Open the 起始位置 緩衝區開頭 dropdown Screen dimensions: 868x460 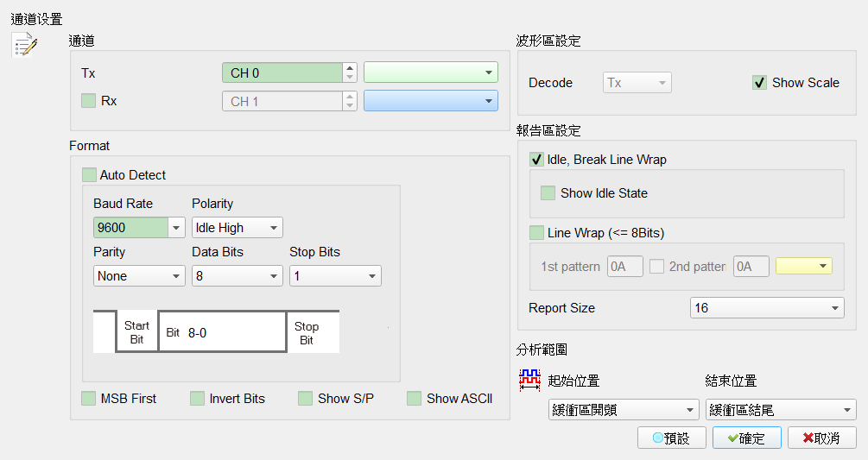coord(624,410)
